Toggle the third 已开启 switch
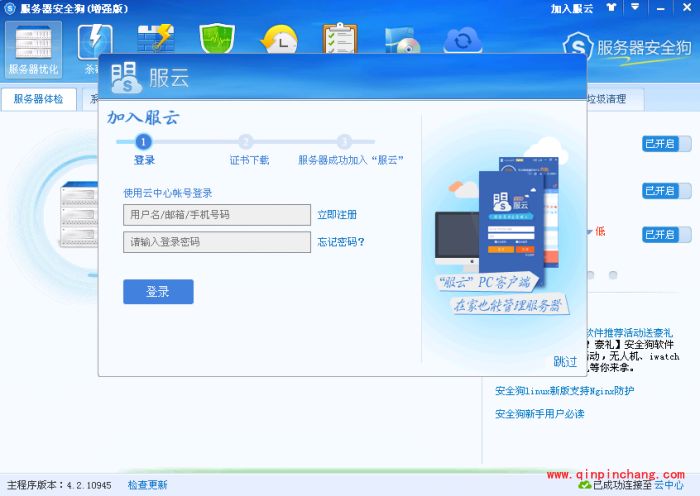 [x=667, y=234]
